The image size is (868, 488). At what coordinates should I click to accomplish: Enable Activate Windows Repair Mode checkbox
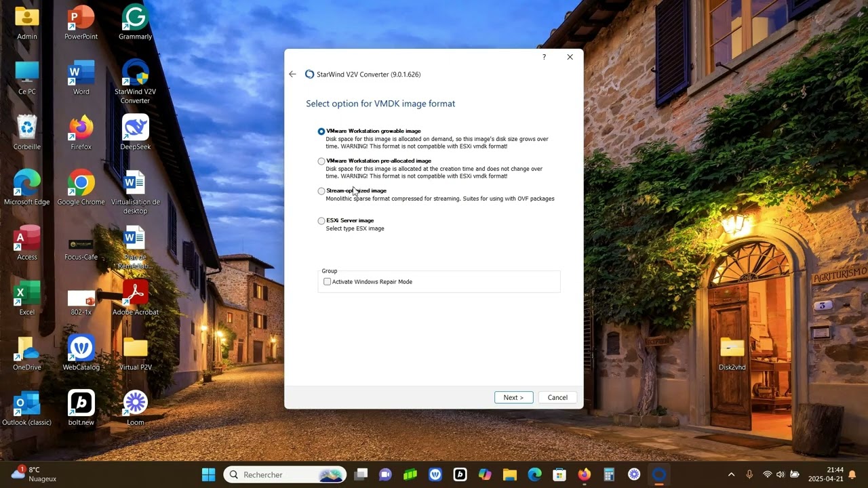(x=328, y=282)
